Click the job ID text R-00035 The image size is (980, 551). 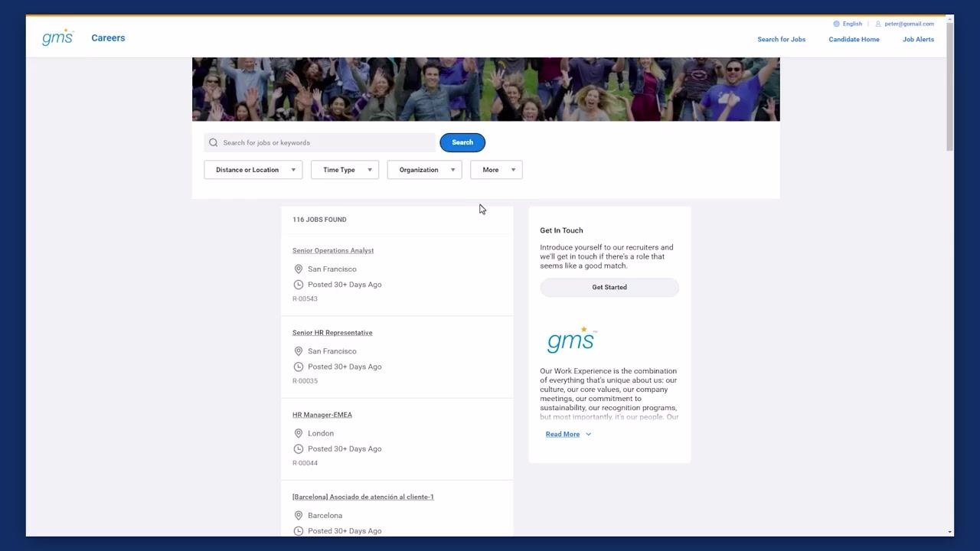pyautogui.click(x=305, y=381)
